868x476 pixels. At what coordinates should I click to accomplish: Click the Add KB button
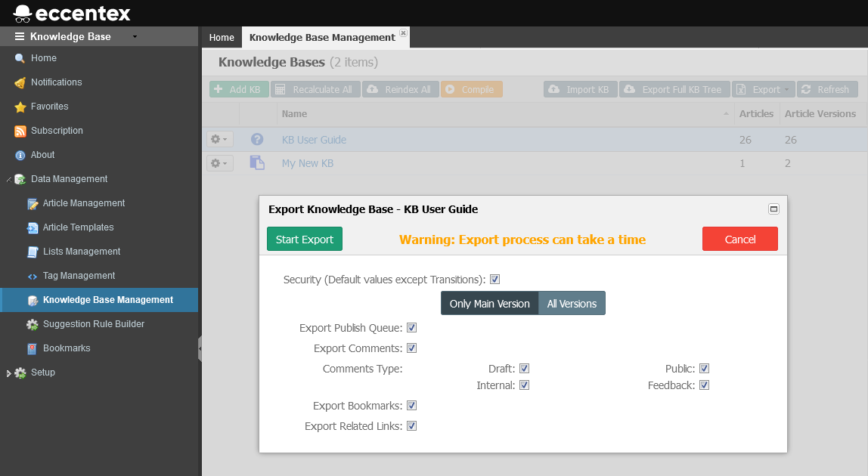click(x=239, y=89)
